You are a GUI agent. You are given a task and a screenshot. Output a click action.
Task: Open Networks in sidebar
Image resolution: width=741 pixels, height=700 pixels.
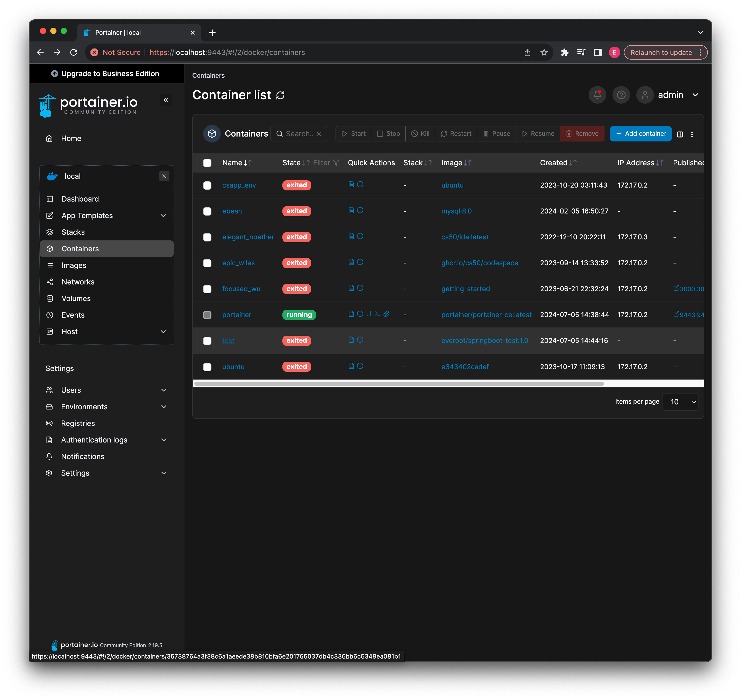tap(106, 282)
